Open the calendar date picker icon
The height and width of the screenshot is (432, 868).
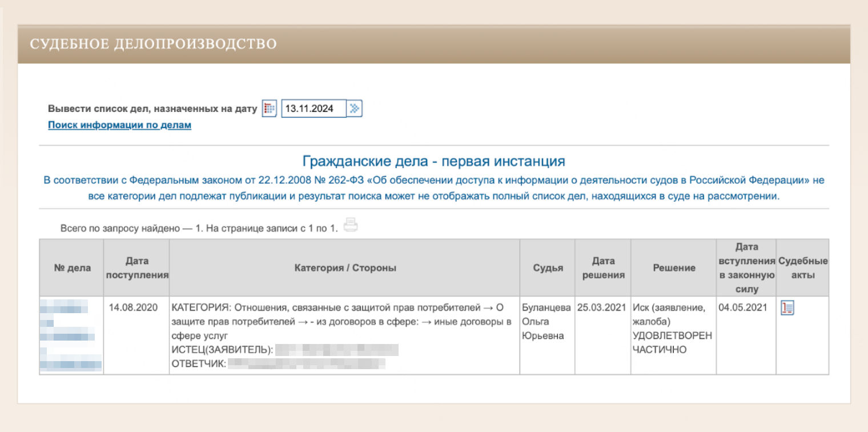pos(270,109)
